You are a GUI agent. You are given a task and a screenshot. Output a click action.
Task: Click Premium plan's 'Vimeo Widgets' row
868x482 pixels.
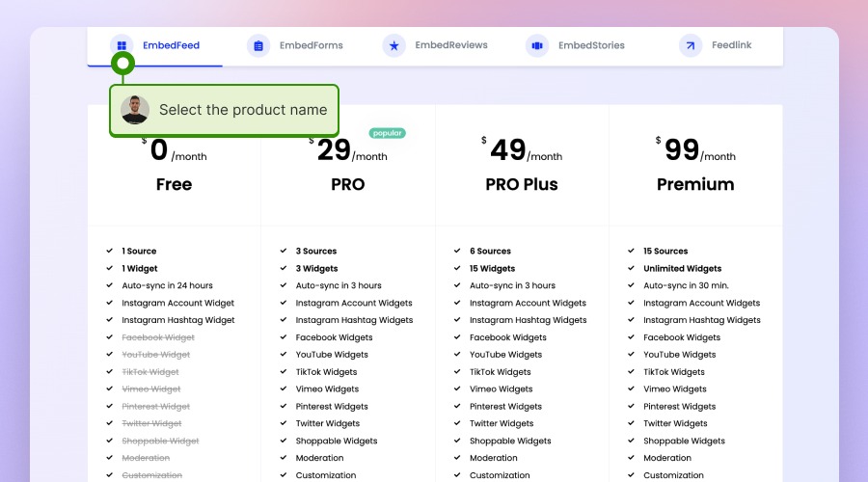(667, 389)
